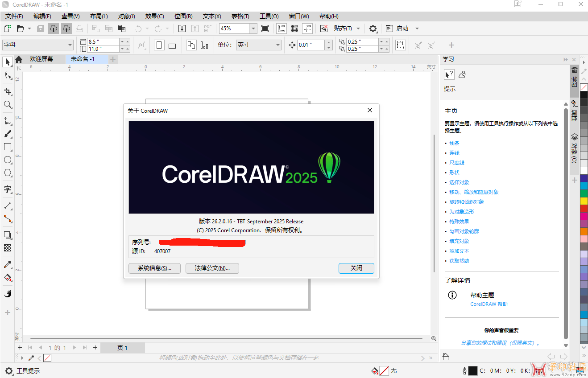Viewport: 588px width, 378px height.
Task: Toggle the bleed area frame icon
Action: tap(400, 45)
